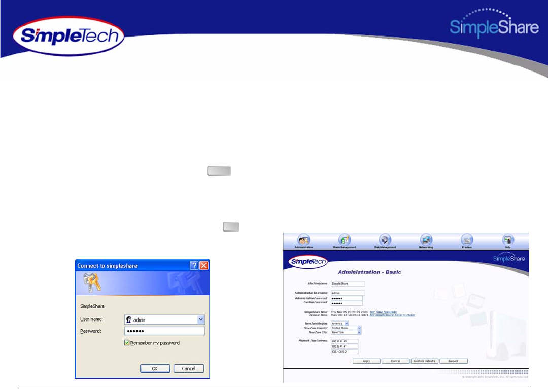Click the help question-mark button in the login dialog
Viewport: 548px width, 392px height.
point(194,266)
